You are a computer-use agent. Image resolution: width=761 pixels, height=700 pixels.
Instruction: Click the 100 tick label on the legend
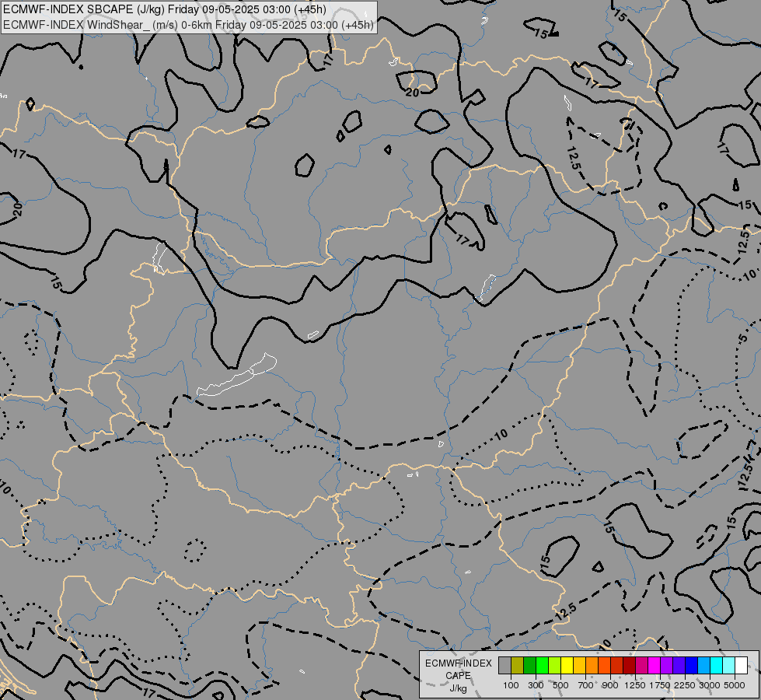click(x=511, y=685)
